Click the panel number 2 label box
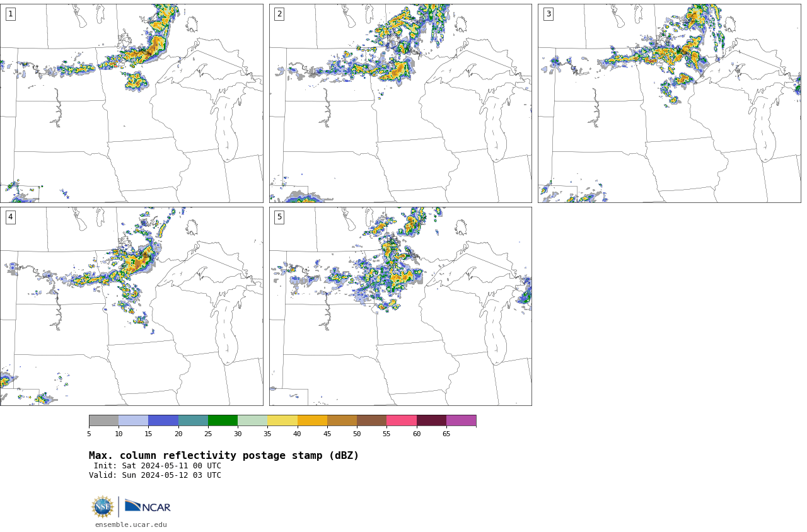Image resolution: width=807 pixels, height=532 pixels. click(x=279, y=14)
